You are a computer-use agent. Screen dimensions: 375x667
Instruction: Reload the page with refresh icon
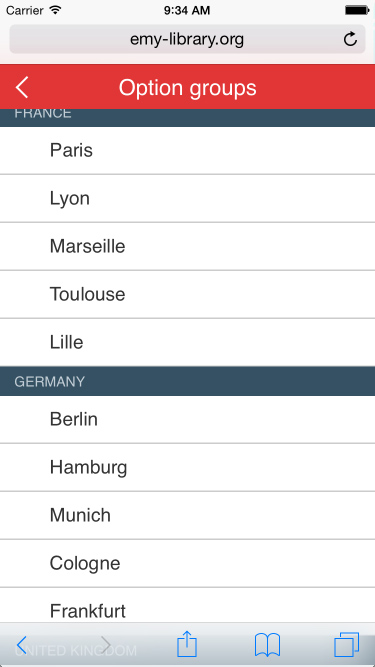[350, 39]
